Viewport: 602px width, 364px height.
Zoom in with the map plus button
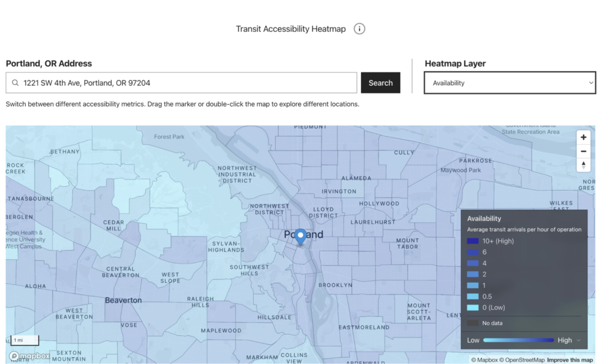(x=583, y=137)
